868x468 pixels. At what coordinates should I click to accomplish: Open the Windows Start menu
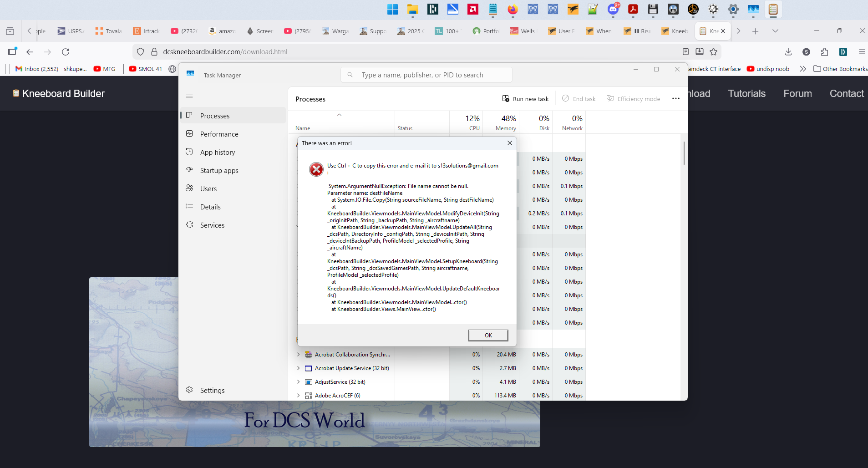392,9
